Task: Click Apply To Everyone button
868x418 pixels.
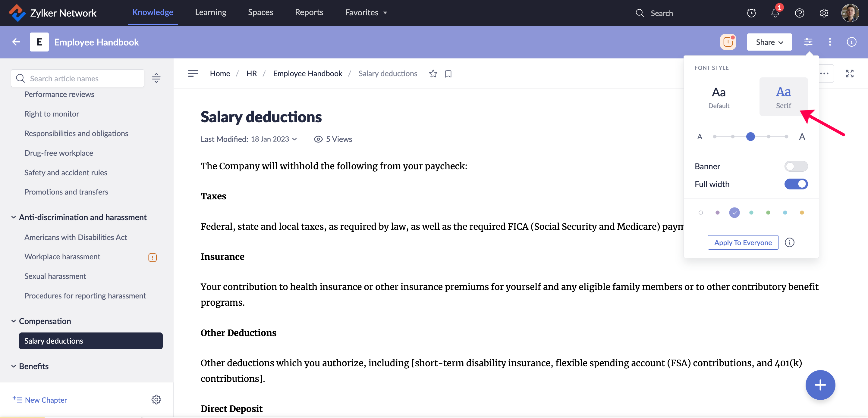Action: point(743,242)
